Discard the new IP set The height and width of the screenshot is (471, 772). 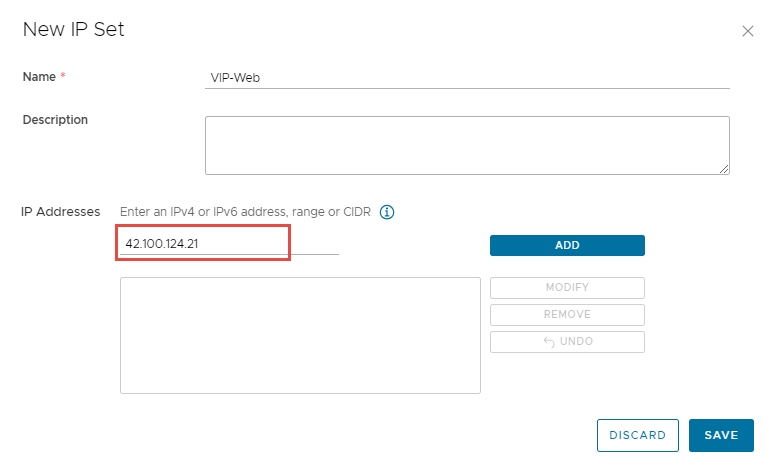tap(637, 435)
